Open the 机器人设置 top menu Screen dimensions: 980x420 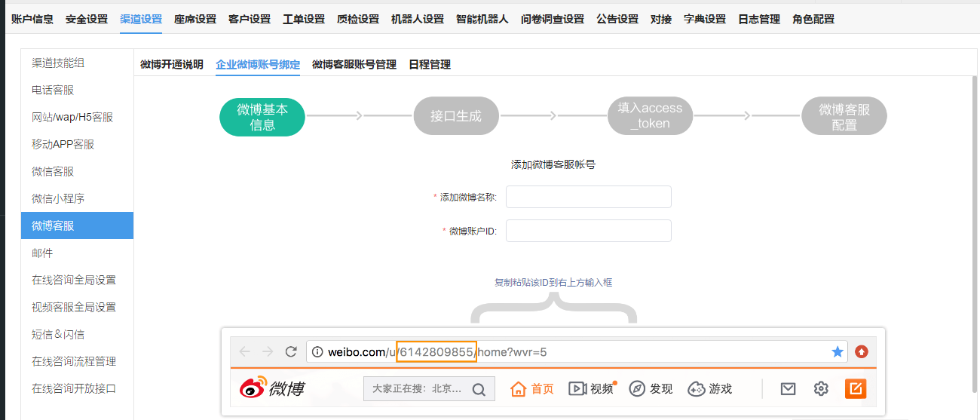point(418,19)
